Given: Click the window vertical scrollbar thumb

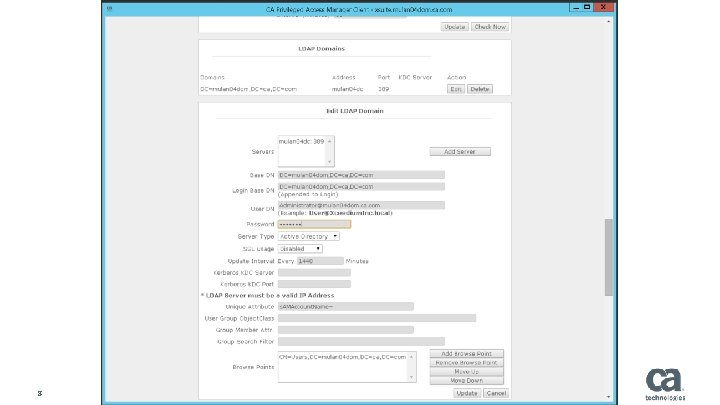Looking at the screenshot, I should (x=608, y=257).
